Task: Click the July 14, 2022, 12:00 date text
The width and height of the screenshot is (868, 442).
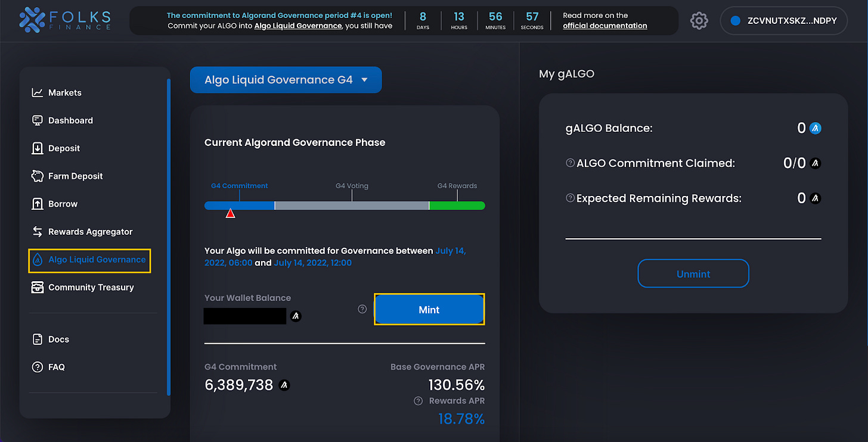Action: coord(312,263)
